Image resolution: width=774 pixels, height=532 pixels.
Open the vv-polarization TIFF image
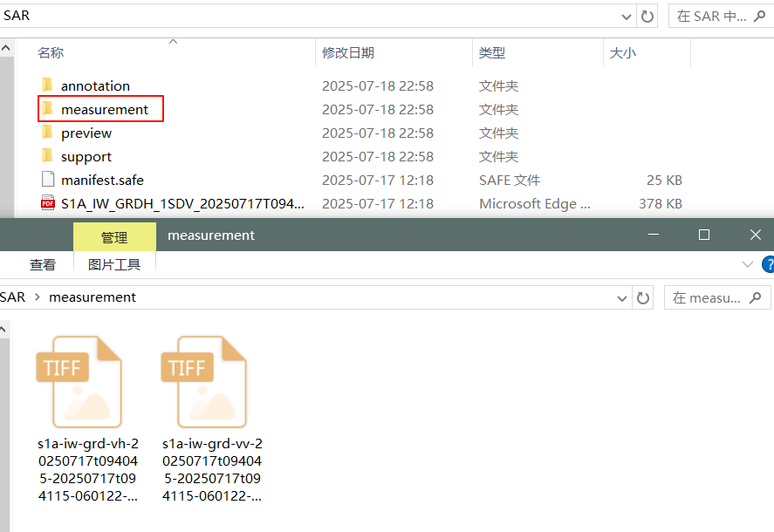pyautogui.click(x=204, y=381)
